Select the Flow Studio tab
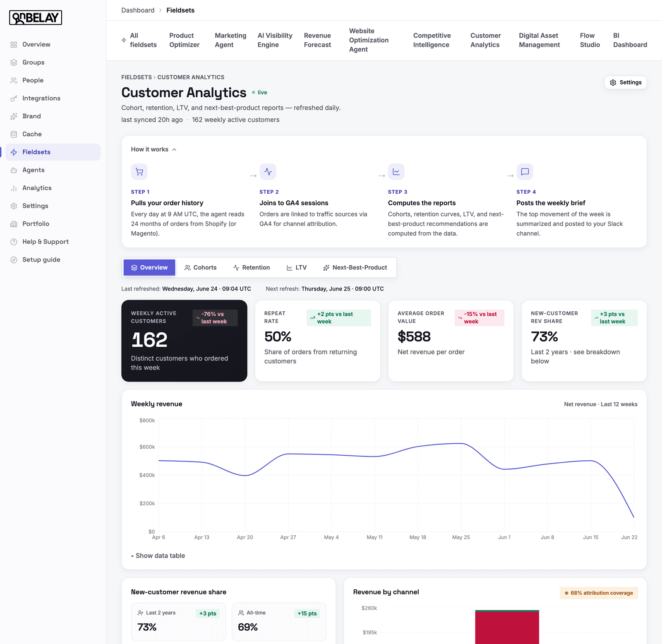Image resolution: width=662 pixels, height=644 pixels. pos(590,40)
